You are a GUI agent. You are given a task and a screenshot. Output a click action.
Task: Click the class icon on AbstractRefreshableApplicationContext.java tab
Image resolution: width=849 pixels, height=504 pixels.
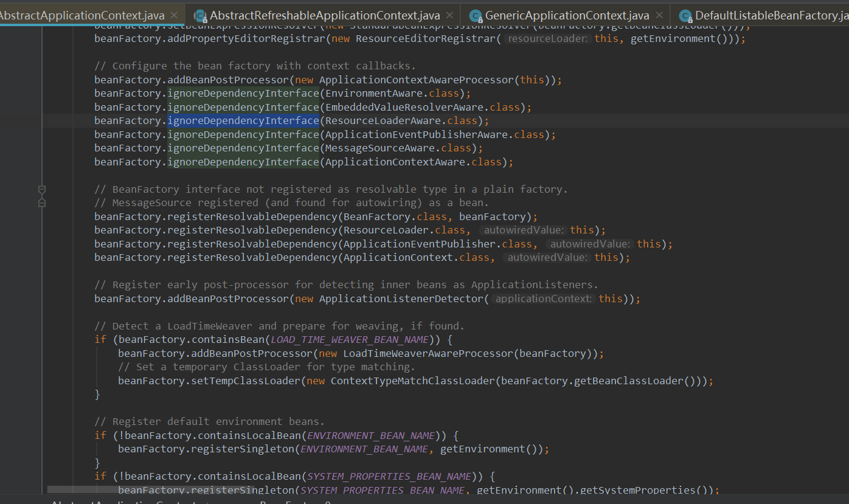click(x=199, y=16)
